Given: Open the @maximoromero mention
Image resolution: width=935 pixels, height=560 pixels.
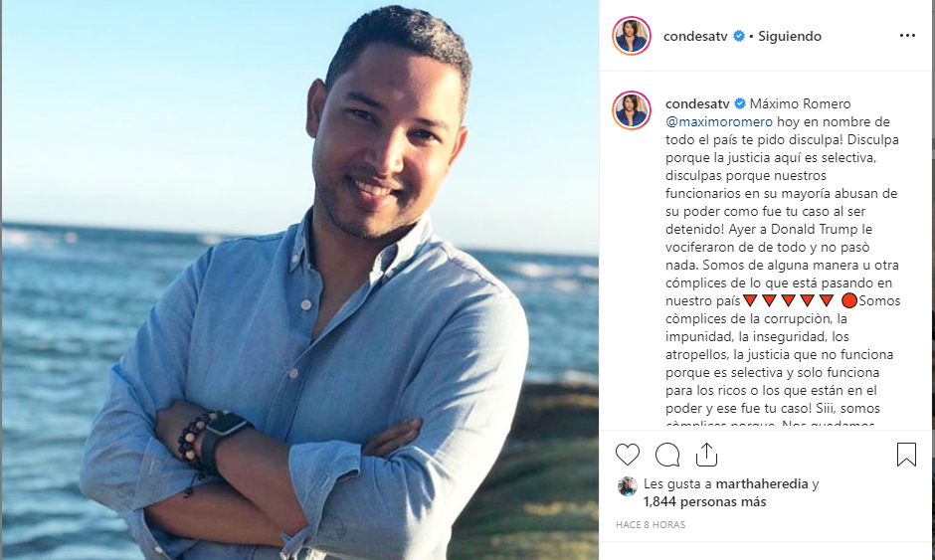Looking at the screenshot, I should coord(719,122).
